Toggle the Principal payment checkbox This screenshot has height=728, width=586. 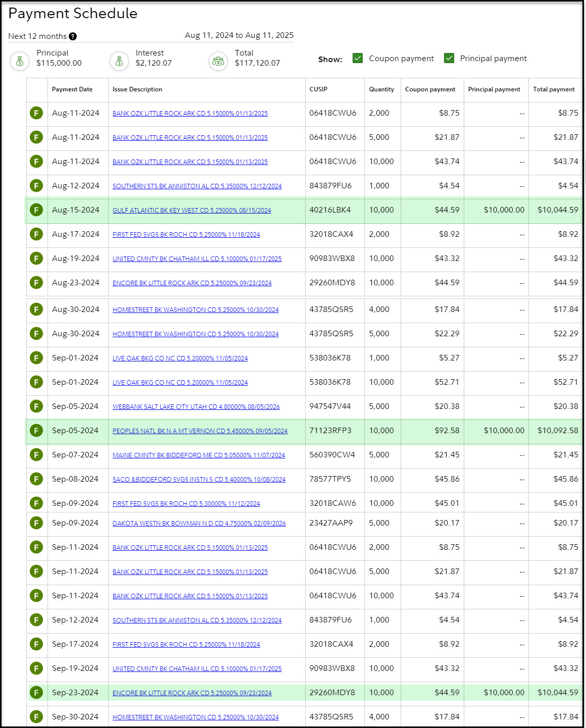[x=449, y=58]
